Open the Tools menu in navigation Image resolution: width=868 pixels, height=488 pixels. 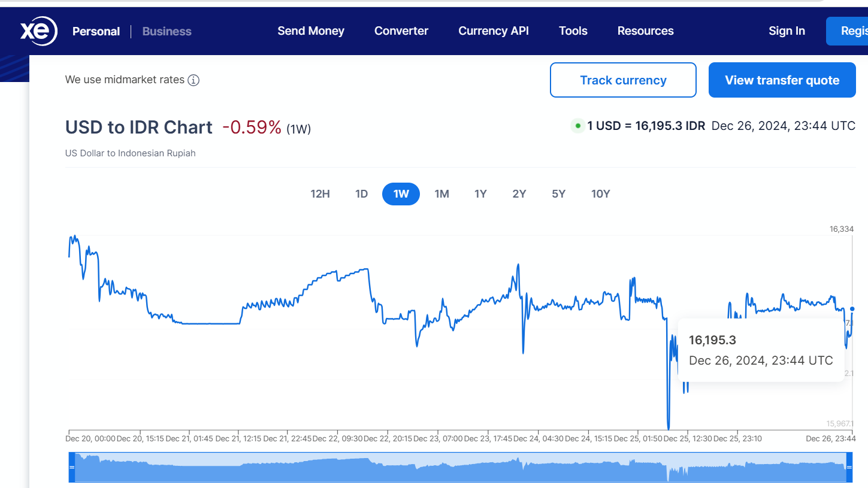tap(573, 31)
